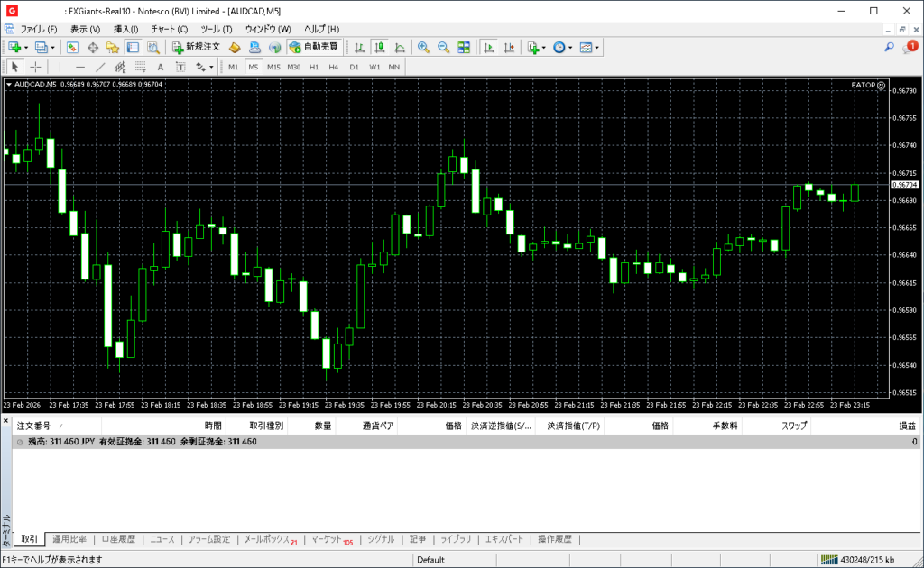Switch chart to candlestick display
Image resolution: width=924 pixels, height=568 pixels.
point(380,47)
